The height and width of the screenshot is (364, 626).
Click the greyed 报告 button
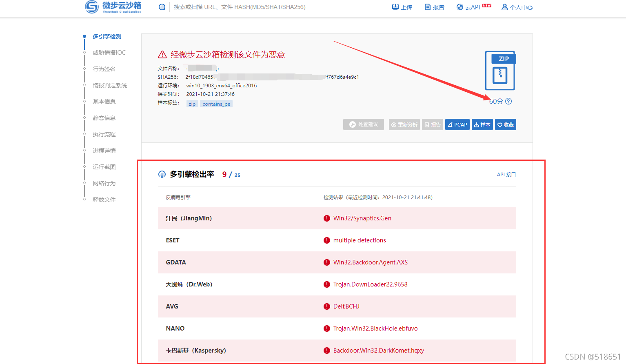[433, 124]
